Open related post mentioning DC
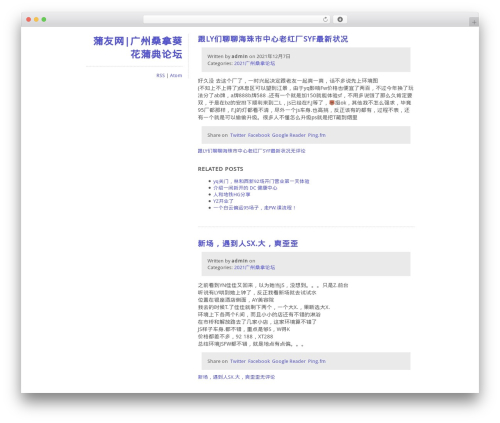This screenshot has width=500, height=423. tap(245, 188)
